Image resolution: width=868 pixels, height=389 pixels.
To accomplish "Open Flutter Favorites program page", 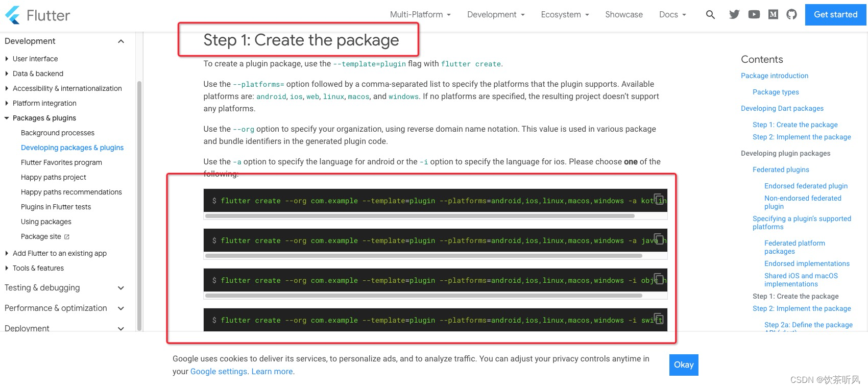I will [61, 162].
